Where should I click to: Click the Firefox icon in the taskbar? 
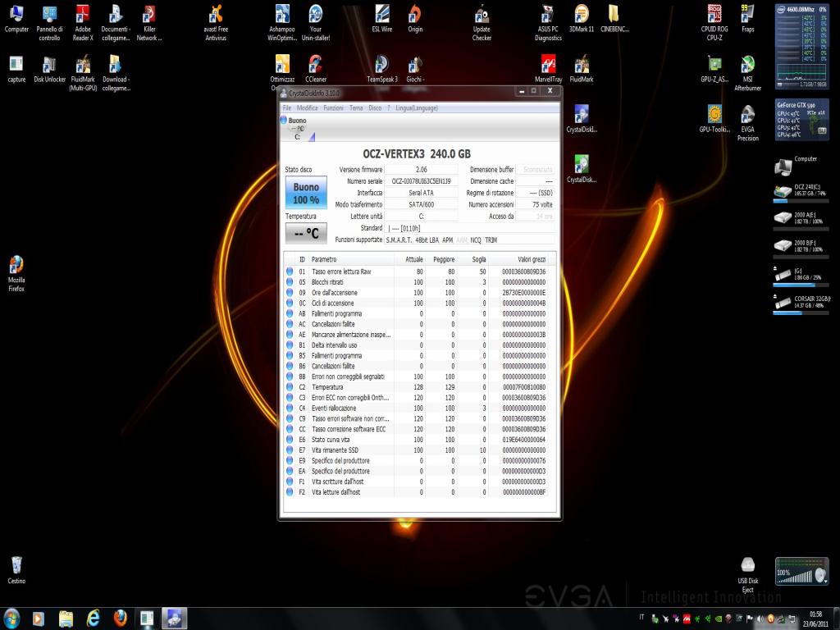click(120, 619)
